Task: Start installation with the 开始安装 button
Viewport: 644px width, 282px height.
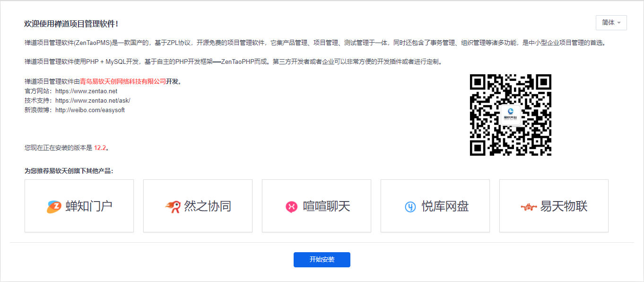Action: tap(322, 260)
